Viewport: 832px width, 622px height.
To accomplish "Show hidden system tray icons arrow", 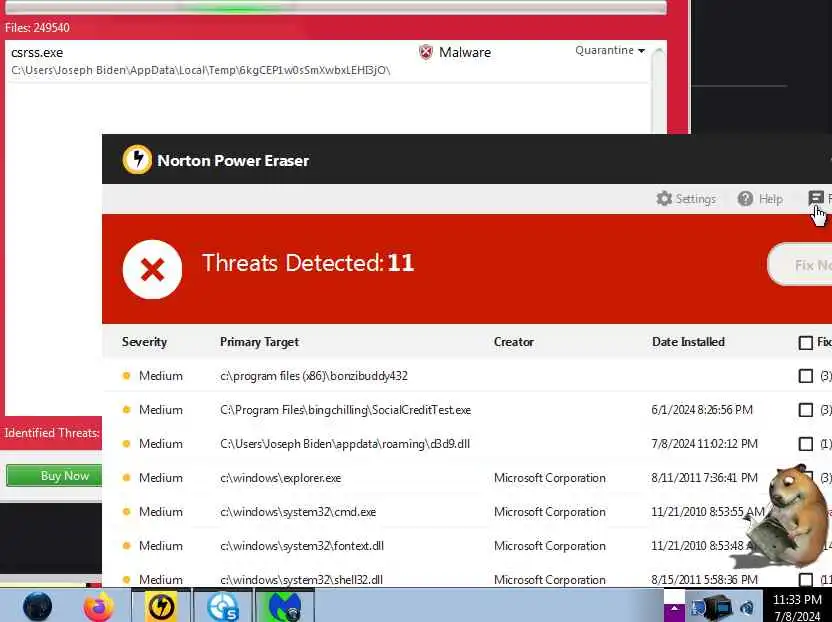I will pyautogui.click(x=674, y=609).
